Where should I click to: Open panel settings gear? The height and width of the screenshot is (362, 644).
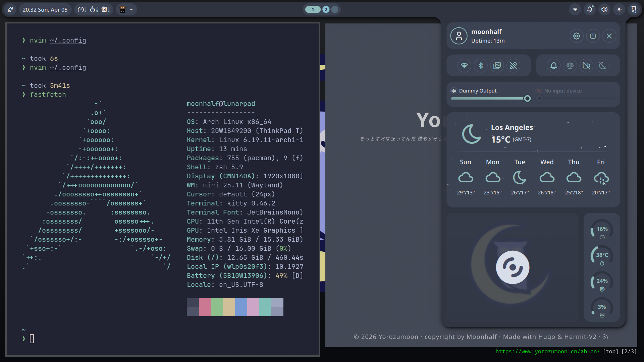click(x=577, y=36)
